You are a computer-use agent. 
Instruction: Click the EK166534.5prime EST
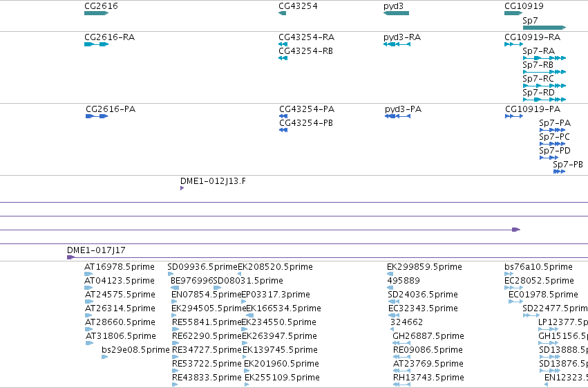coord(249,315)
